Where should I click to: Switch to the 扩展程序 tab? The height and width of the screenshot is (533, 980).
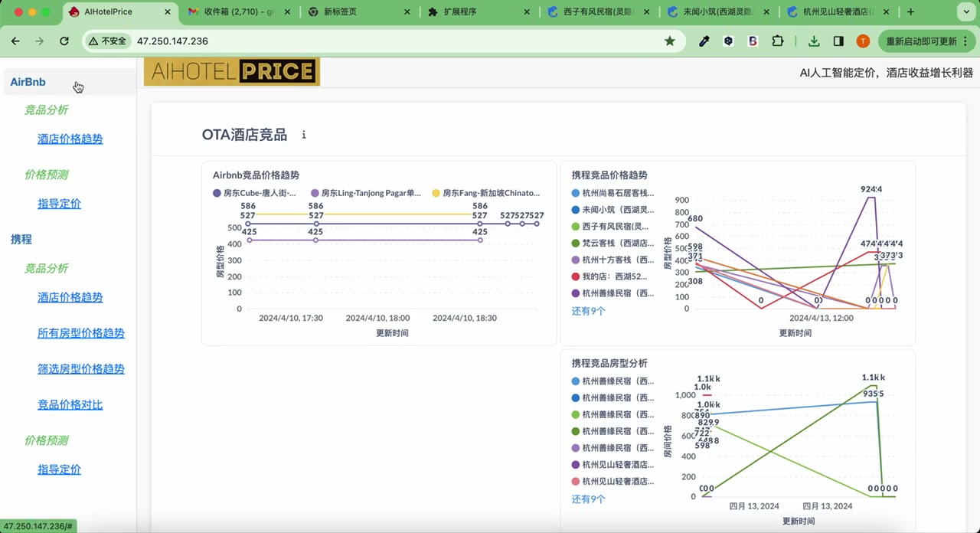point(479,12)
